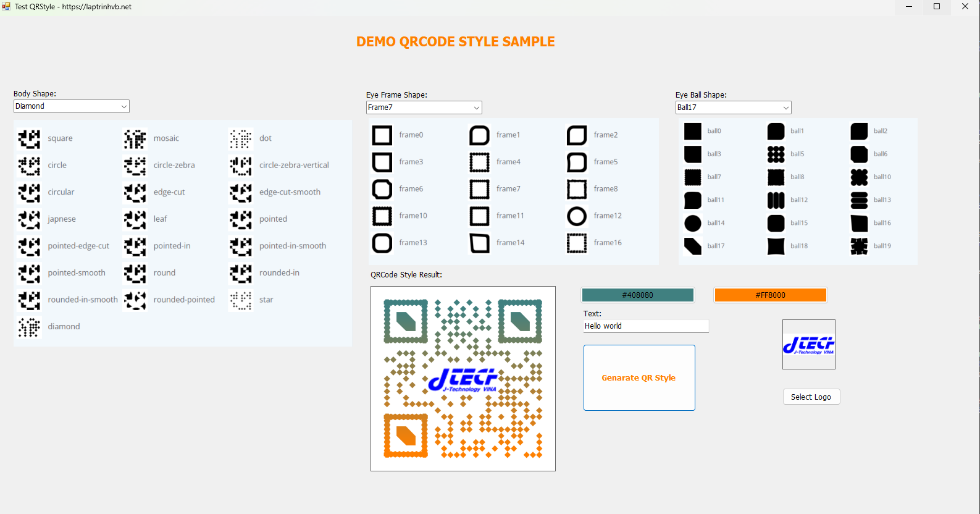Click the 'frame8' label
Viewport: 980px width, 514px height.
[x=606, y=189]
